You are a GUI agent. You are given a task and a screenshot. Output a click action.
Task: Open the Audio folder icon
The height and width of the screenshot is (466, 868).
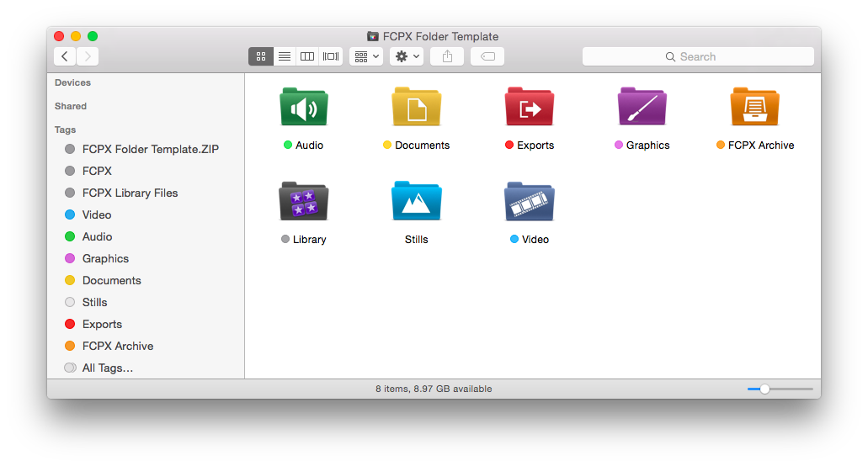click(x=303, y=107)
